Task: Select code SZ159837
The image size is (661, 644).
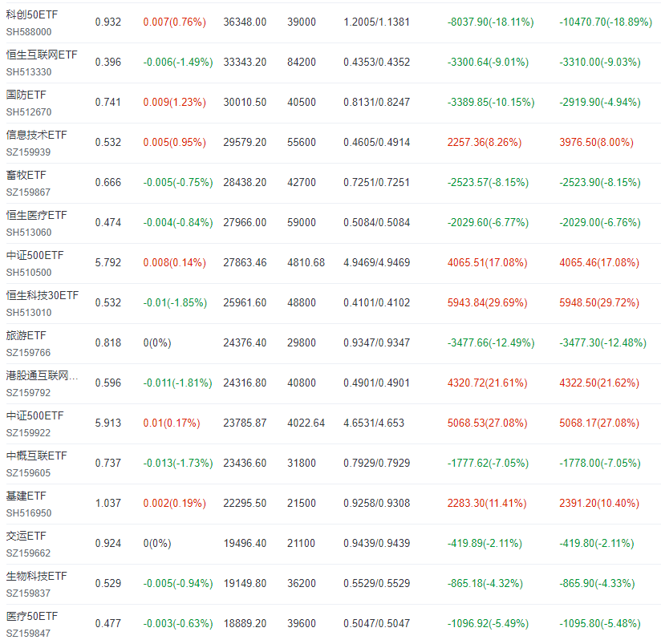Action: 28,593
